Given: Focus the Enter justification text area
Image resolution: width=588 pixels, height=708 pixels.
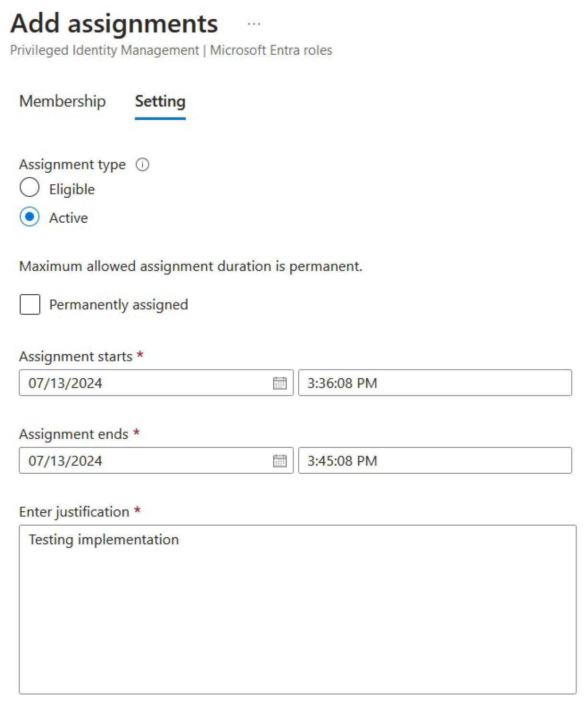Looking at the screenshot, I should pos(297,610).
